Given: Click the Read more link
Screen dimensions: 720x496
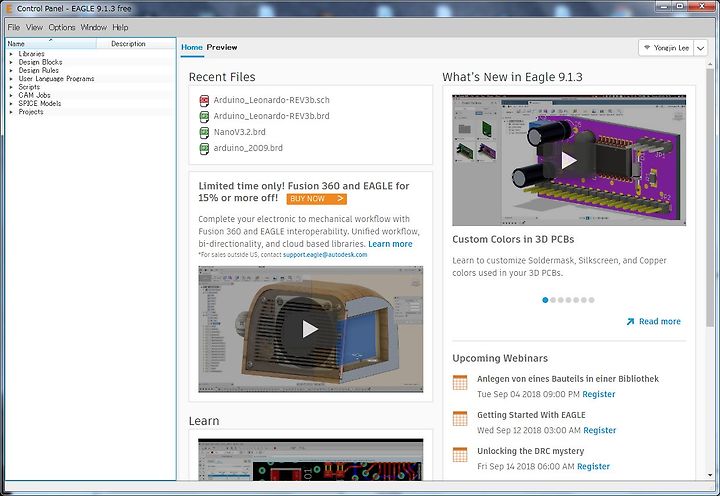Looking at the screenshot, I should (660, 321).
